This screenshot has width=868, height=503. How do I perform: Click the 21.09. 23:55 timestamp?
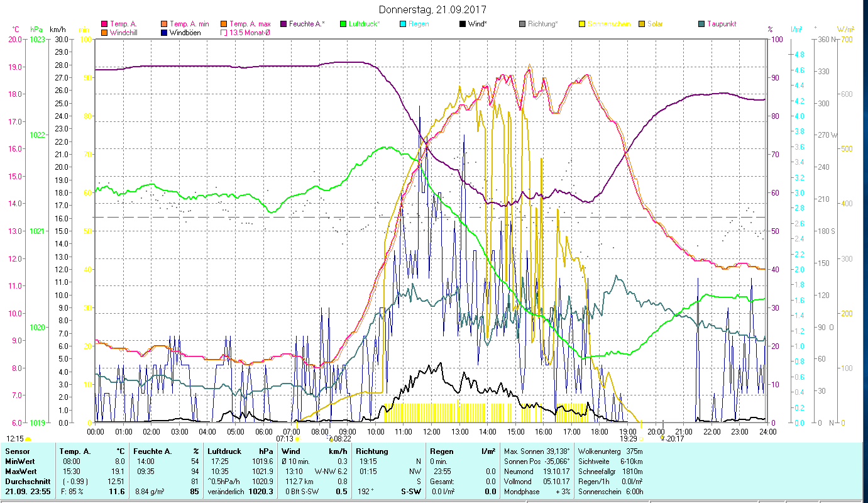click(28, 491)
